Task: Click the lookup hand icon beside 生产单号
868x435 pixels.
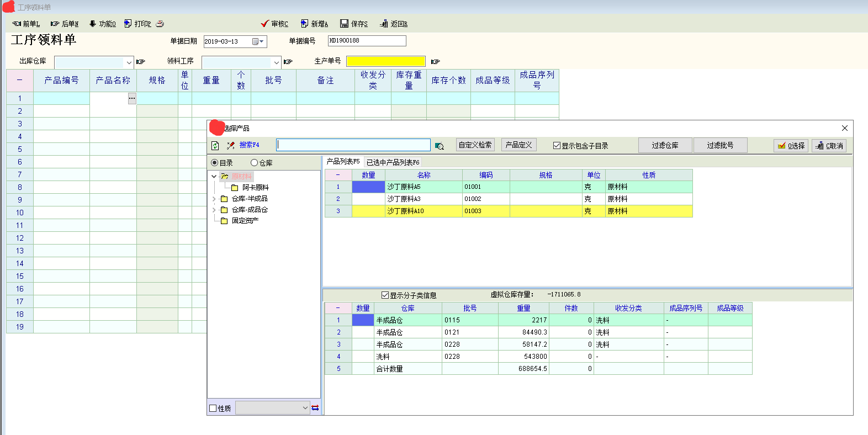Action: click(x=435, y=62)
